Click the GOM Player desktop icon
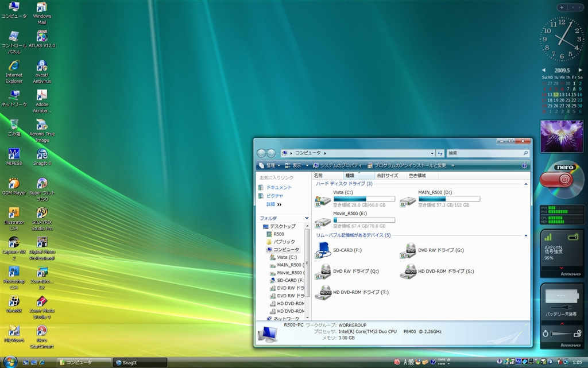This screenshot has height=368, width=588. (14, 184)
